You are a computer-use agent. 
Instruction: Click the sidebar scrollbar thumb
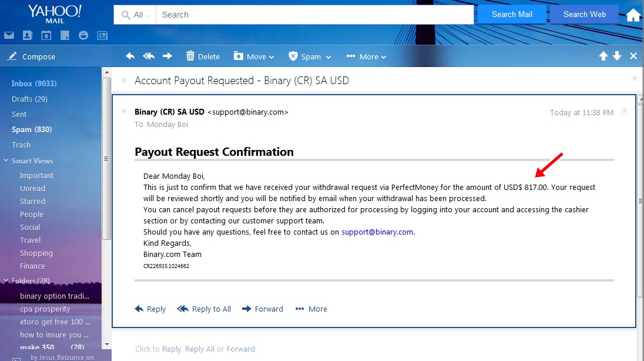(107, 158)
